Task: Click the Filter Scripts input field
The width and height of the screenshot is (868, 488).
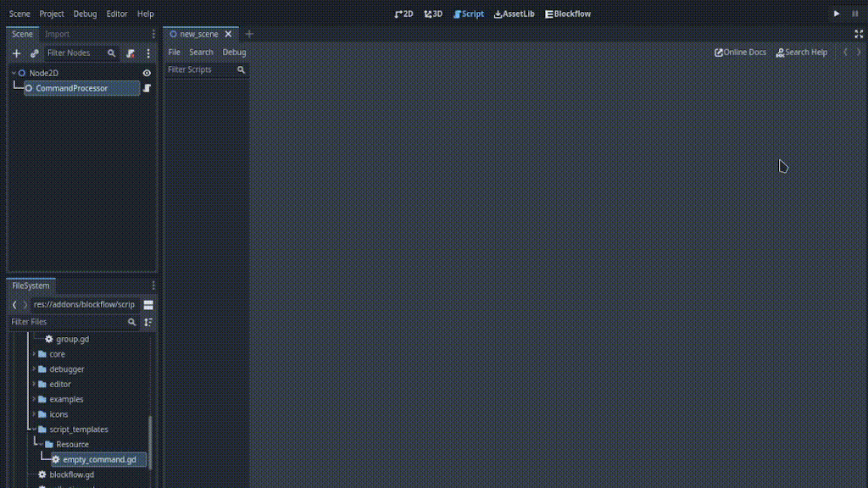Action: point(200,69)
